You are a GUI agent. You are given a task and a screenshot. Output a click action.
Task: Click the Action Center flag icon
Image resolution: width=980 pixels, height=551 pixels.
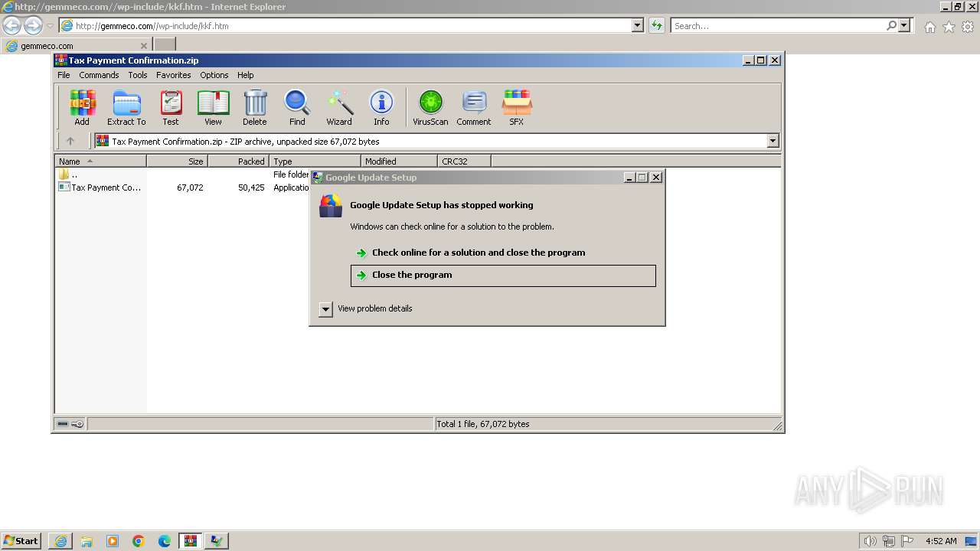[907, 541]
